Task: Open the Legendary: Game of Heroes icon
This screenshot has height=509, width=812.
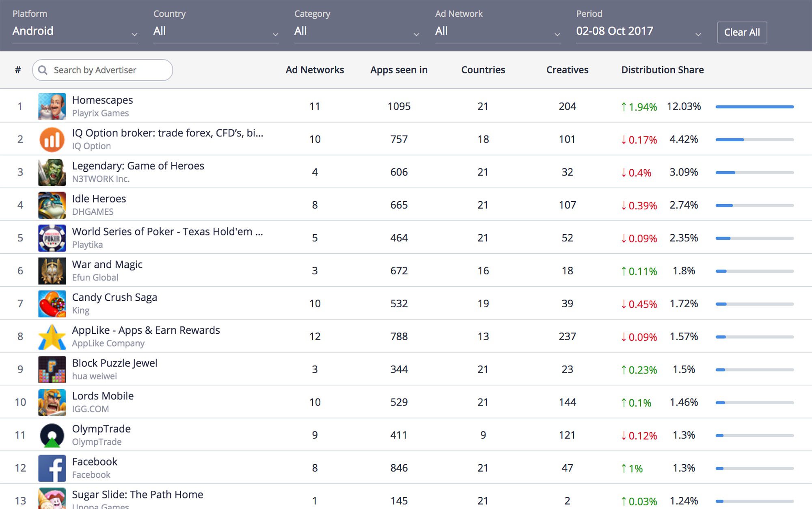Action: [52, 173]
